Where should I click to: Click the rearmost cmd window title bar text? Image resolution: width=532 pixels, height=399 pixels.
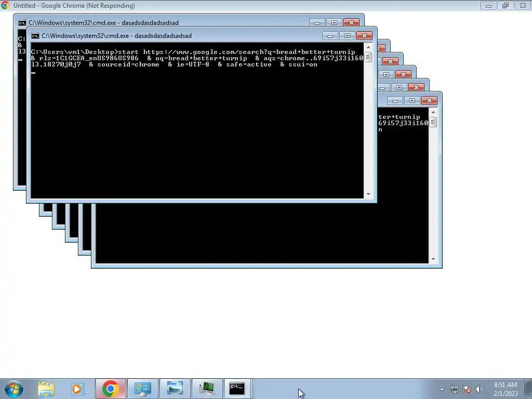[103, 23]
